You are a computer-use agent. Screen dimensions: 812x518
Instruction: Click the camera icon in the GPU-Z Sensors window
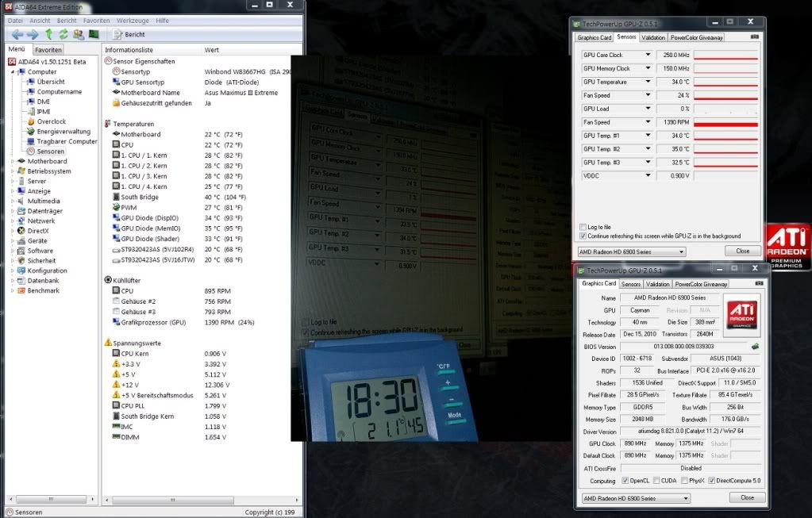755,37
